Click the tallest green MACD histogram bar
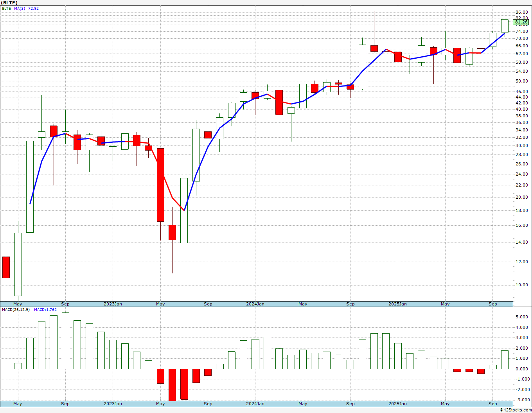The height and width of the screenshot is (413, 532). click(x=65, y=341)
